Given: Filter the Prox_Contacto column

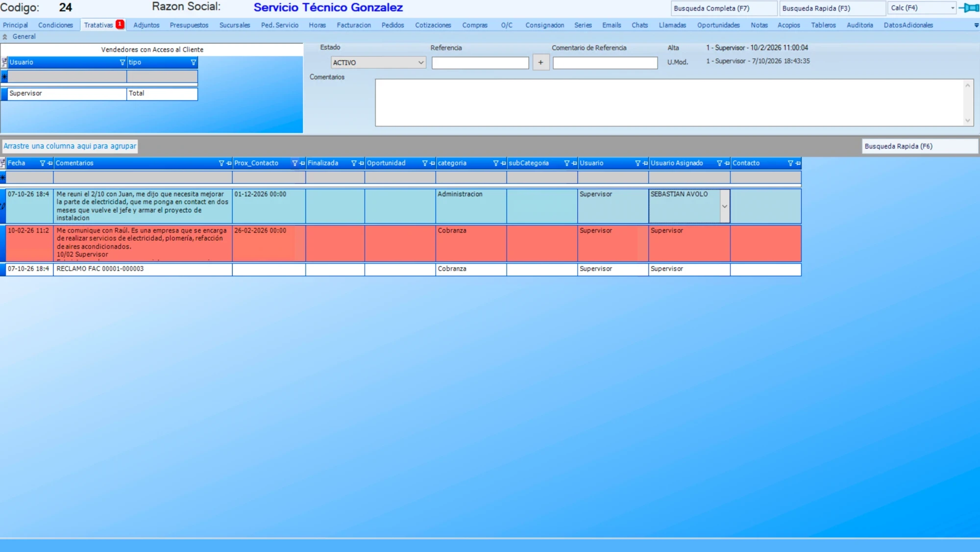Looking at the screenshot, I should [x=295, y=163].
